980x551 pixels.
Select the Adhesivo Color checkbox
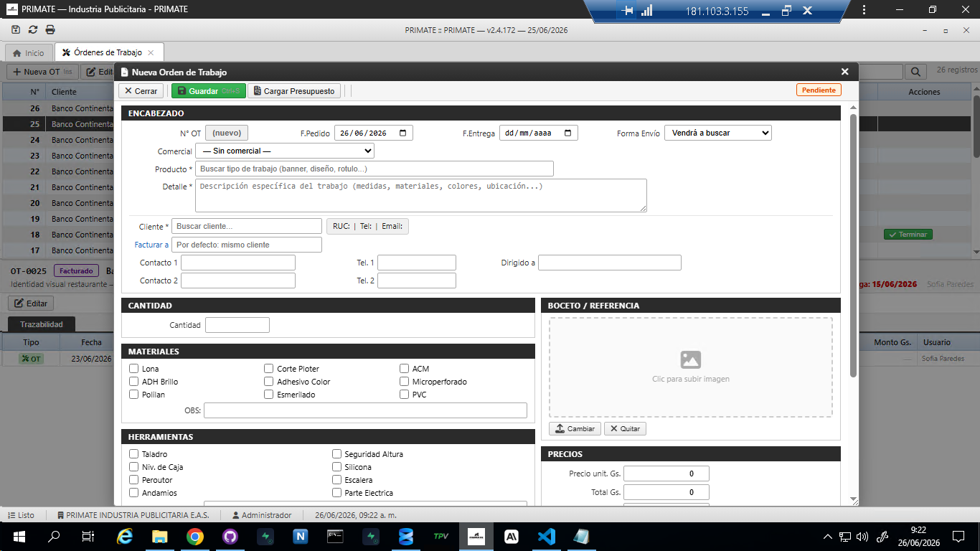point(269,382)
